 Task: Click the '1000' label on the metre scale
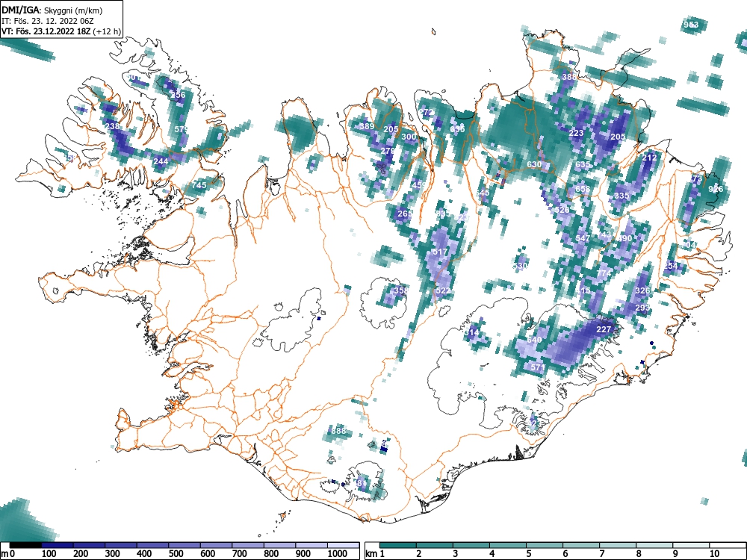338,554
